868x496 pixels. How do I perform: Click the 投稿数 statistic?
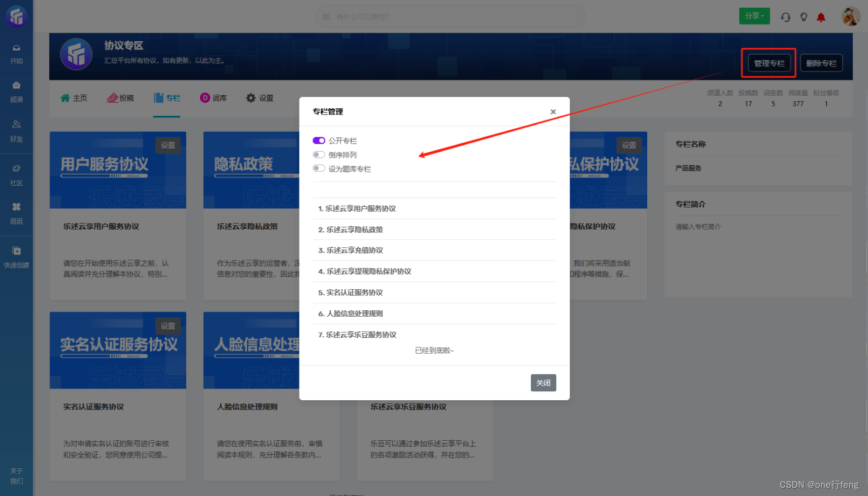(748, 98)
